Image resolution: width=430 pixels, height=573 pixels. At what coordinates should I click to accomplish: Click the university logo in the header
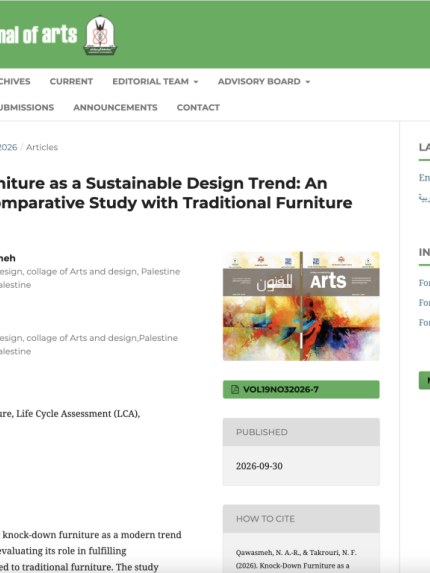click(x=100, y=35)
